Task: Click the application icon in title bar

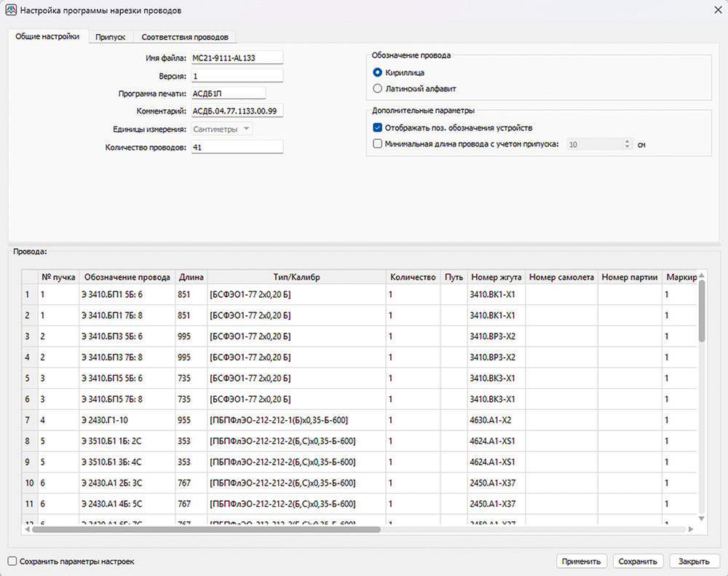Action: [x=11, y=10]
